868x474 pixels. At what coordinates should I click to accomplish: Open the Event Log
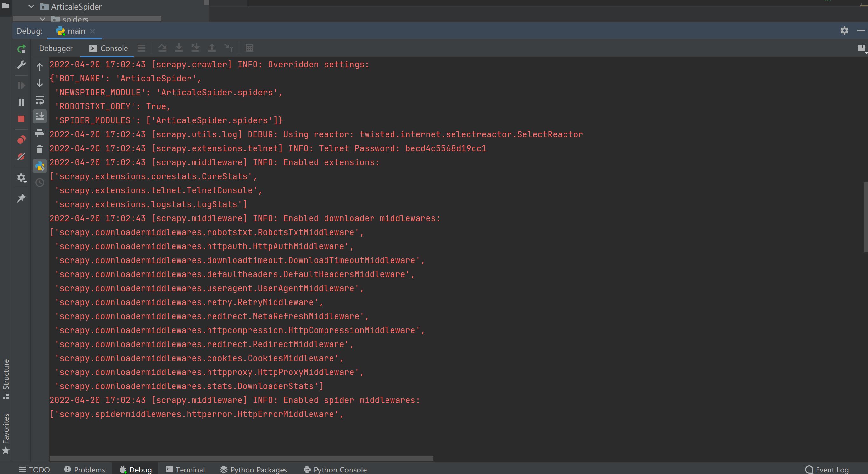(827, 469)
